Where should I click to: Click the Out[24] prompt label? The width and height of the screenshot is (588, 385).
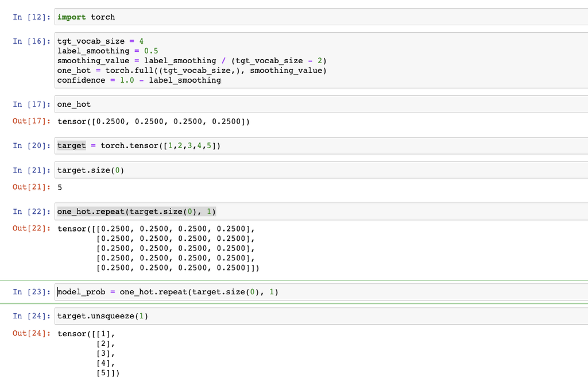click(32, 333)
